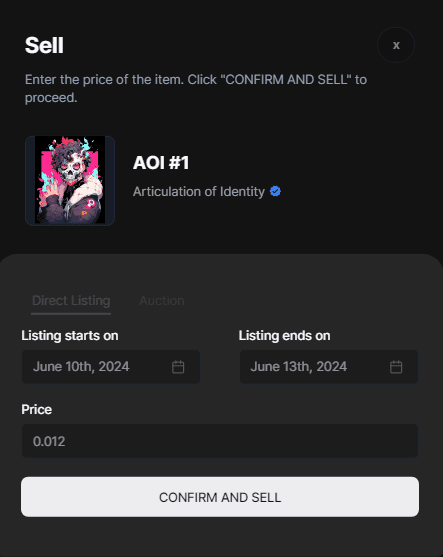Open the Articulation of Identity collection link
The height and width of the screenshot is (557, 443).
coord(199,191)
